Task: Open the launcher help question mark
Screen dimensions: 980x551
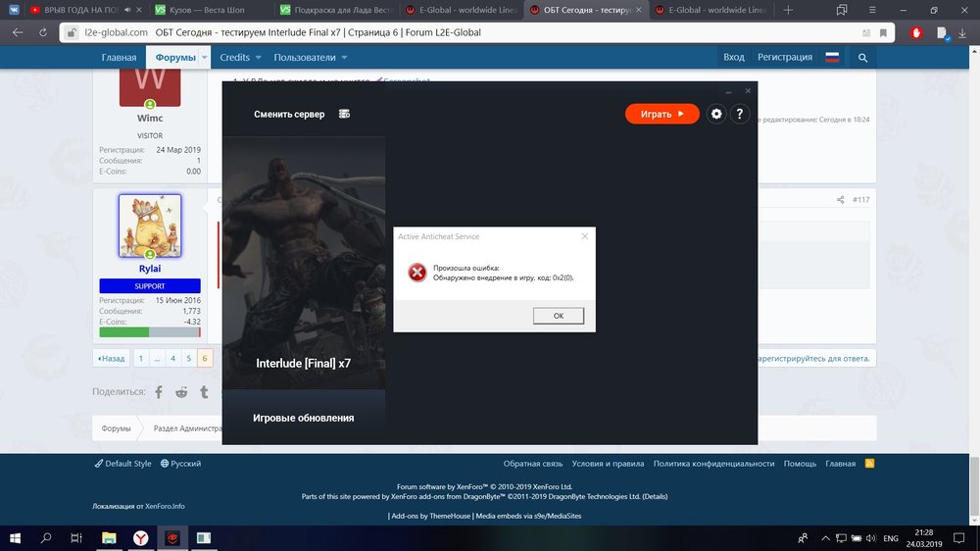Action: (740, 114)
